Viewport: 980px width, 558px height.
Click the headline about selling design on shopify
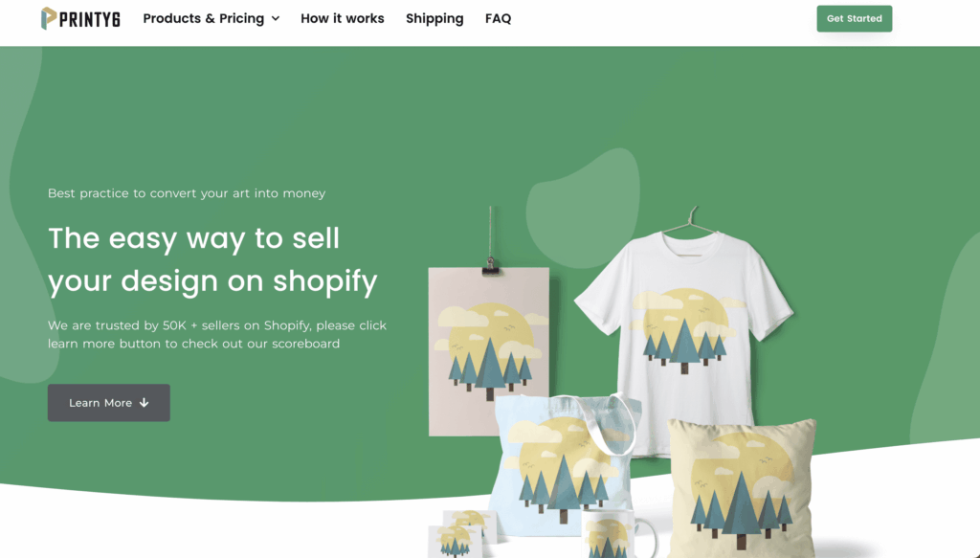tap(212, 259)
